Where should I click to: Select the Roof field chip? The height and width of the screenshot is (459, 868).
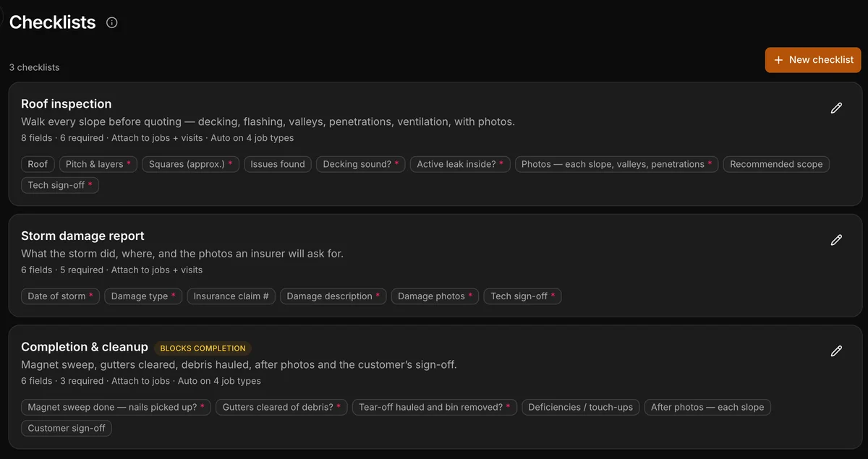click(x=38, y=164)
